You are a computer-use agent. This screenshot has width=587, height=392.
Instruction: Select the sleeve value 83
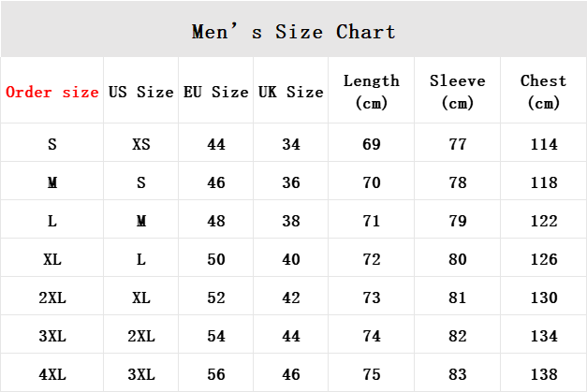tap(458, 374)
